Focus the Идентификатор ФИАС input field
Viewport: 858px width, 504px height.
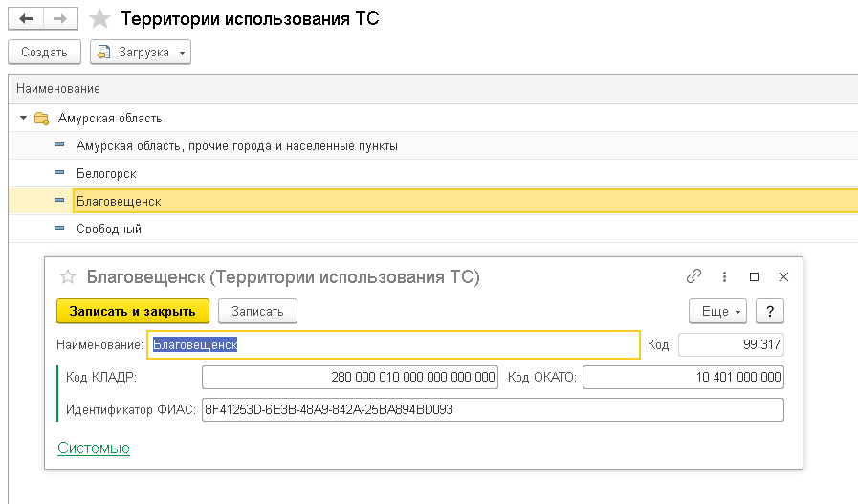pyautogui.click(x=492, y=410)
